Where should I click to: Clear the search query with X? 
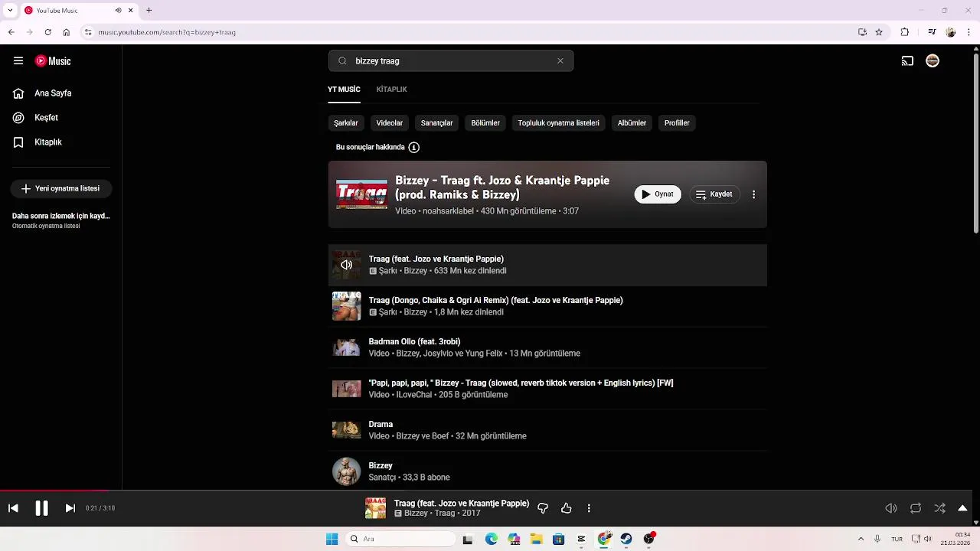(x=560, y=61)
